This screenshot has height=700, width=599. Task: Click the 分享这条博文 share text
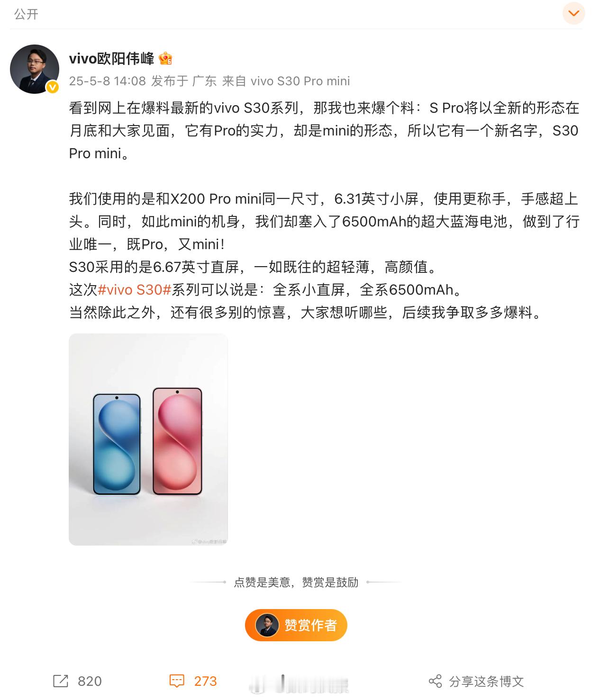pos(486,681)
